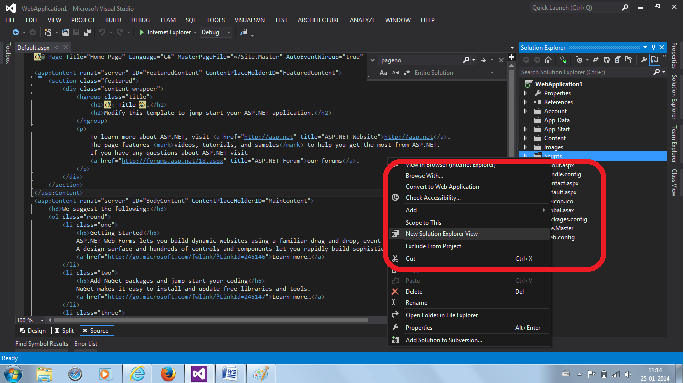Open the VIEW menu
Screen dimensions: 684x383
(54, 20)
